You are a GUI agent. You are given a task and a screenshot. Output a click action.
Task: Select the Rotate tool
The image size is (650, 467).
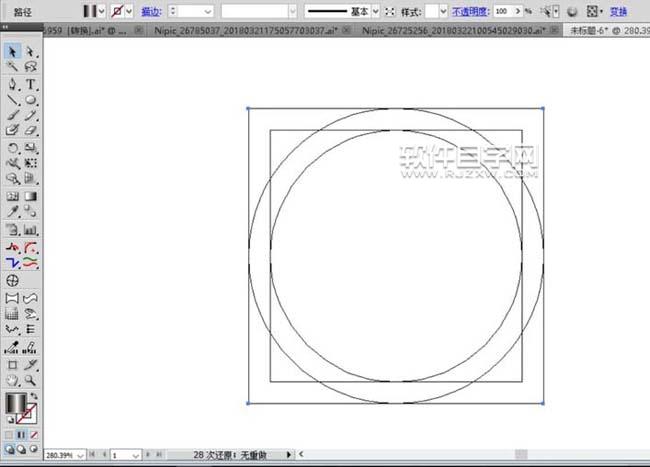(x=12, y=148)
